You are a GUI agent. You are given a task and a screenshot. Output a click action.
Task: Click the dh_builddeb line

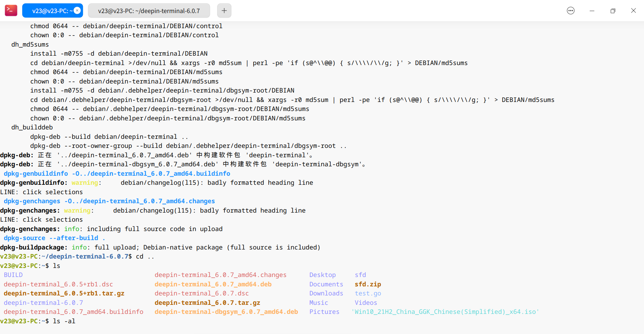click(x=32, y=127)
